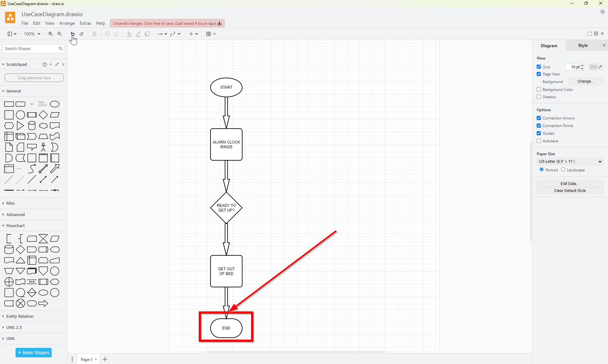Open the Fill Color tool
This screenshot has height=364, width=608.
coord(129,34)
